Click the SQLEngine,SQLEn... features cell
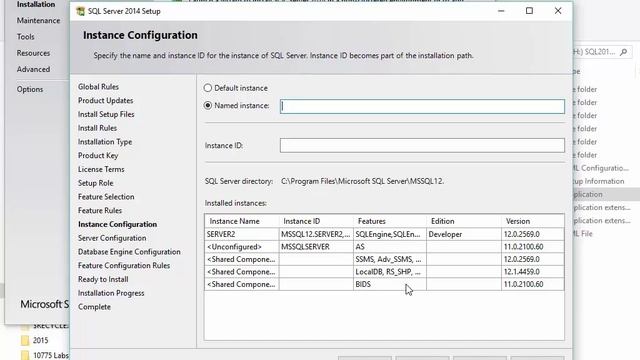Image resolution: width=640 pixels, height=360 pixels. [x=390, y=234]
